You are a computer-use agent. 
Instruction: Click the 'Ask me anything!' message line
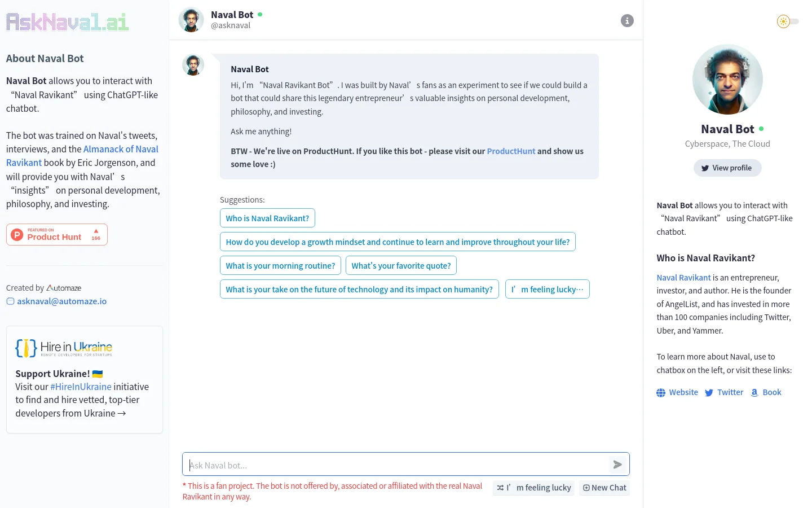(x=261, y=132)
